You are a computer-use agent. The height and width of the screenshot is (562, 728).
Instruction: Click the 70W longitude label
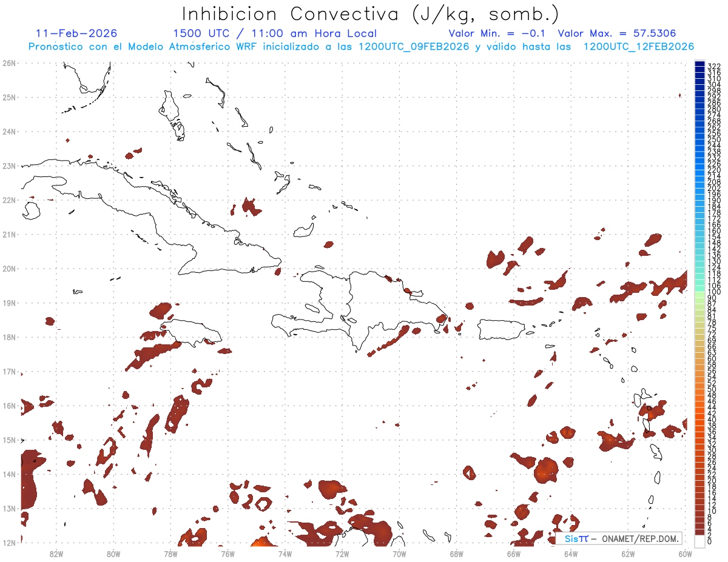(399, 554)
